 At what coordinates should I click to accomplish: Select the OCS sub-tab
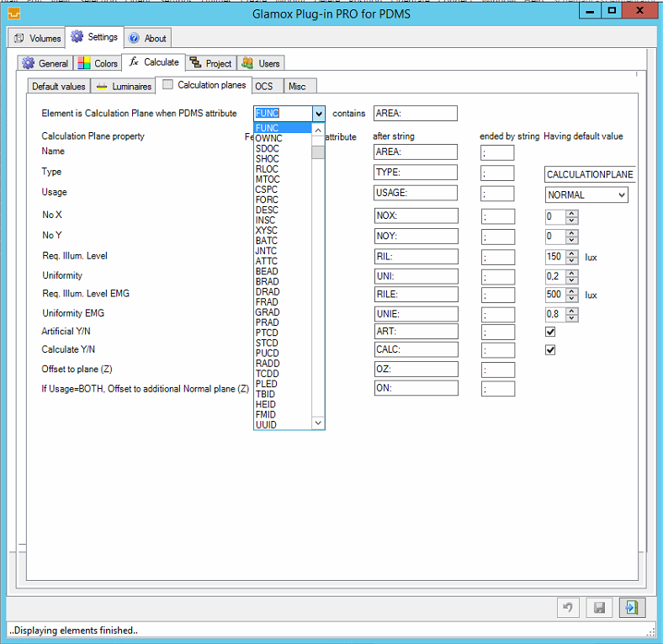(x=268, y=87)
